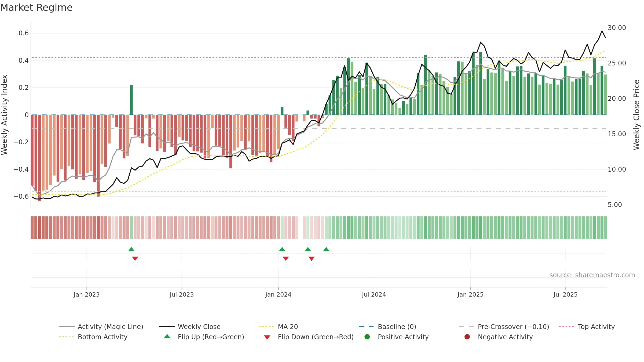The height and width of the screenshot is (362, 644).
Task: Click the 15.00 price axis label
Action: [617, 134]
